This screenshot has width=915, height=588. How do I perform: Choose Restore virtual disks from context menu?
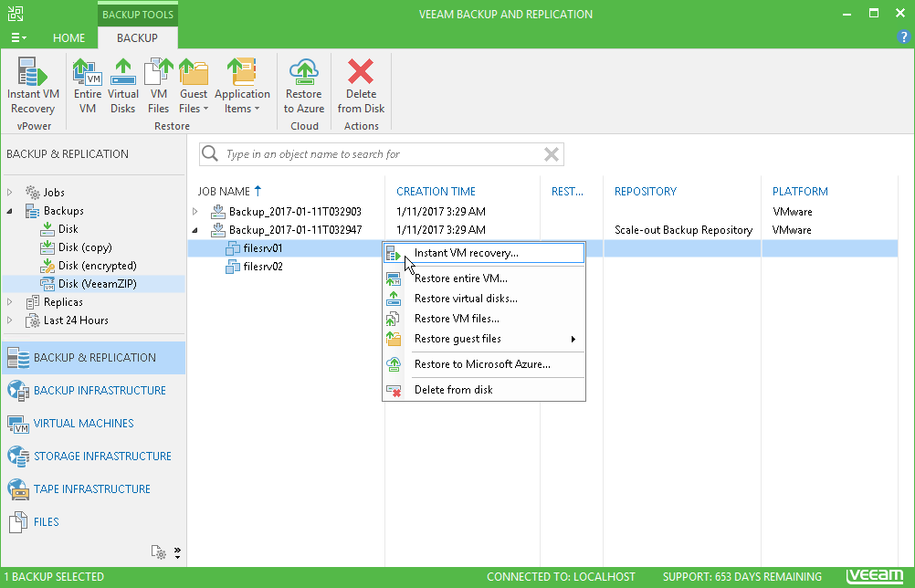[484, 299]
